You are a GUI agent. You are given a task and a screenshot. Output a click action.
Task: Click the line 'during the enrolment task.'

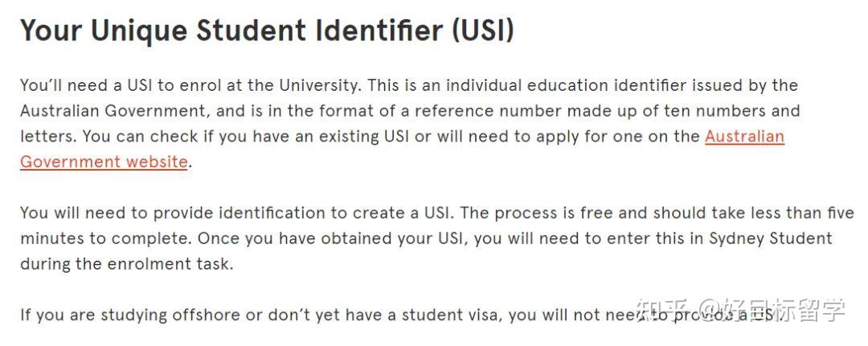click(x=127, y=264)
